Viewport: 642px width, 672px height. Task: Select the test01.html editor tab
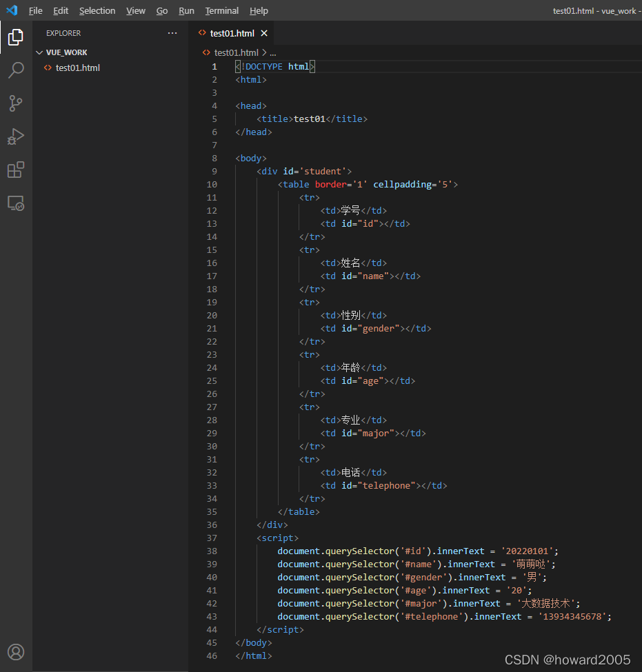pyautogui.click(x=232, y=33)
